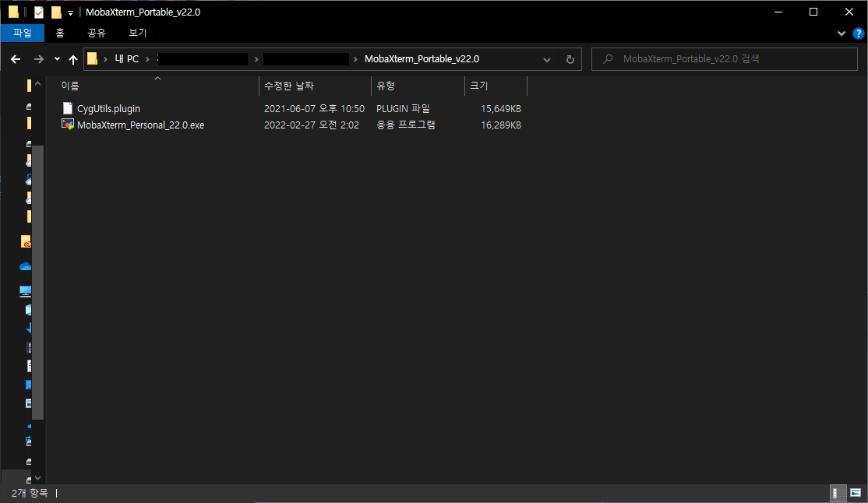
Task: Click the 2개 항목 status bar text
Action: (x=30, y=493)
